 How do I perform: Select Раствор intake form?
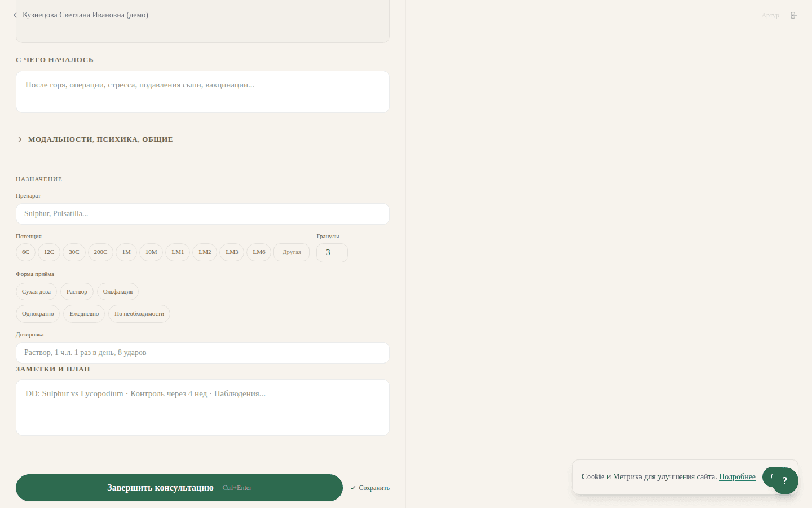[x=77, y=292]
